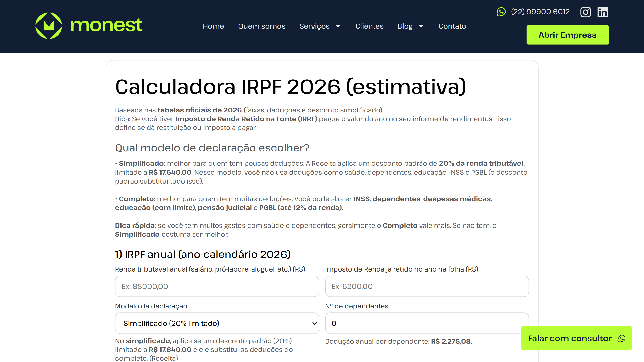
Task: Open the Serviços menu
Action: coord(314,26)
